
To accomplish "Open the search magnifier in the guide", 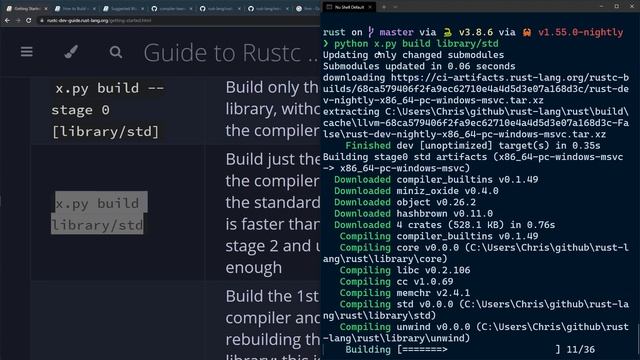I will (116, 52).
